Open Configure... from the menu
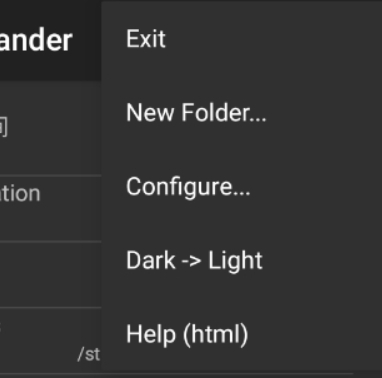 click(x=242, y=186)
